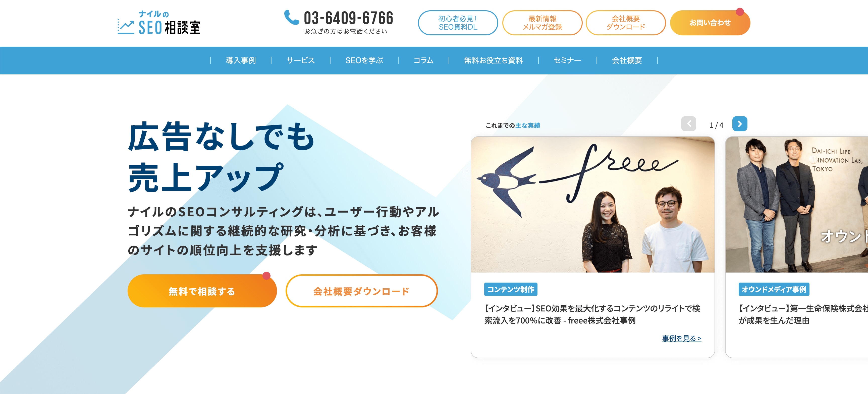Click the 会社概要 ダウンロード header button
The height and width of the screenshot is (394, 868).
[626, 23]
